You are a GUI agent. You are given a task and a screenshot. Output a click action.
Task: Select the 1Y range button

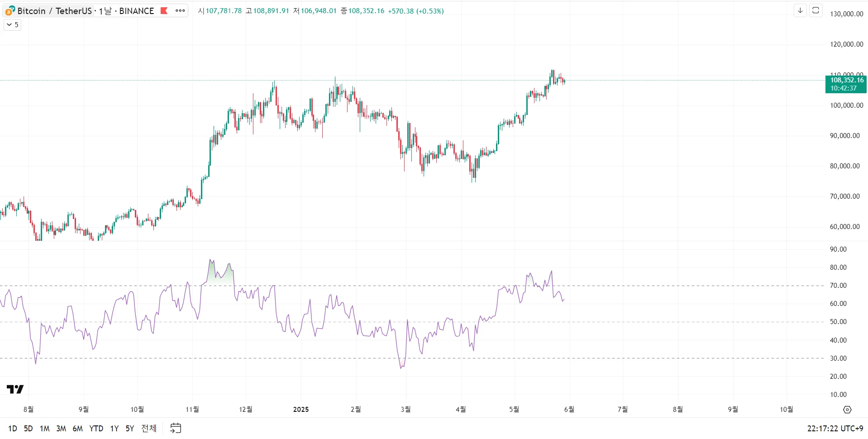point(114,428)
